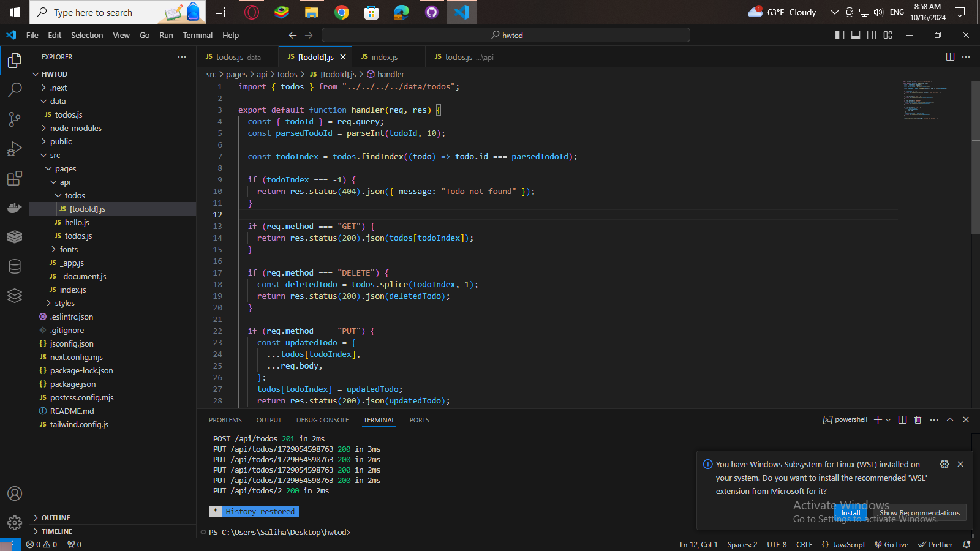Open the Extensions view
Screen dimensions: 980x551
(14, 178)
